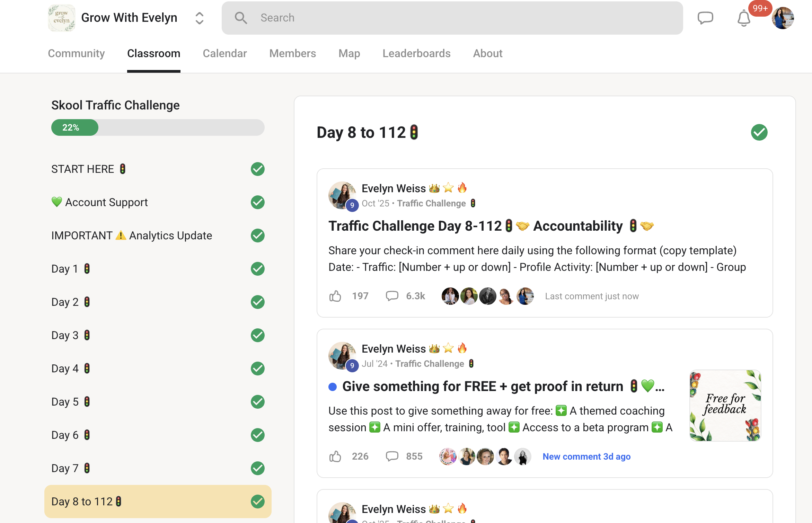
Task: Switch to the Community tab
Action: (x=76, y=53)
